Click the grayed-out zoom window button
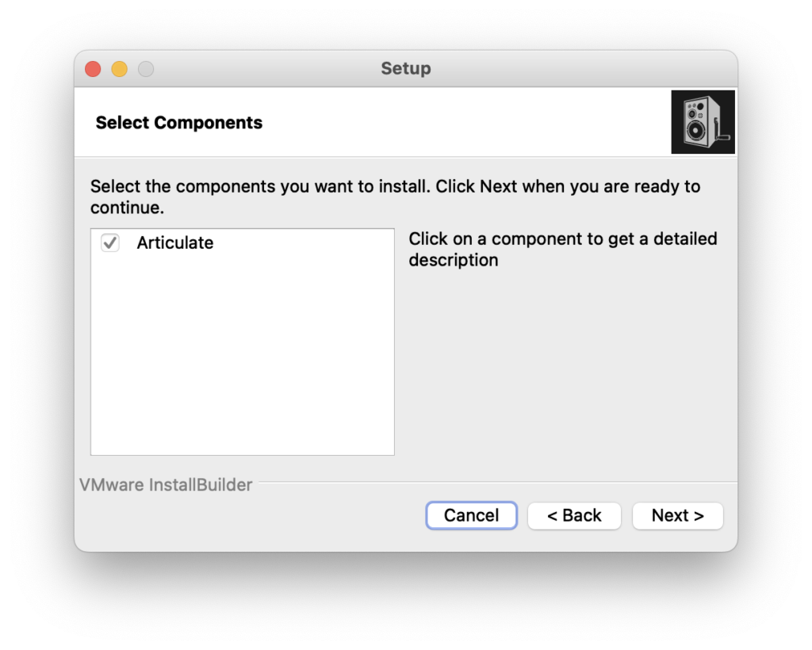Screen dimensions: 812x650 (146, 69)
